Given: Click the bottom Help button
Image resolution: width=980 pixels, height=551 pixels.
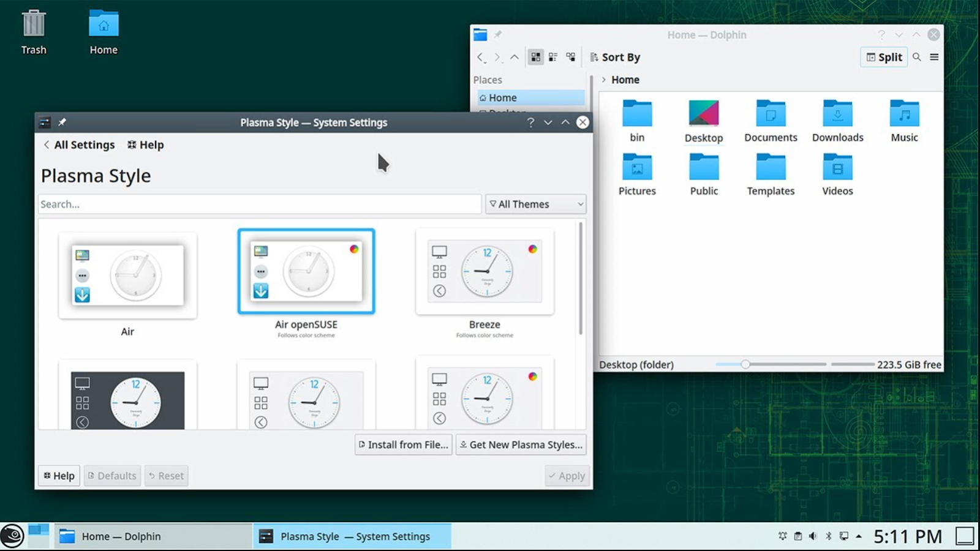Looking at the screenshot, I should (59, 476).
